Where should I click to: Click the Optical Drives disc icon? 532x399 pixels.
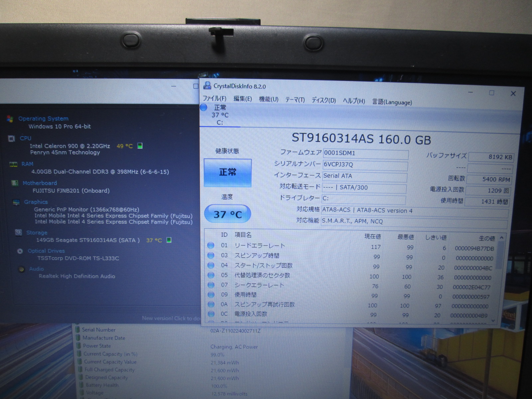(x=20, y=251)
